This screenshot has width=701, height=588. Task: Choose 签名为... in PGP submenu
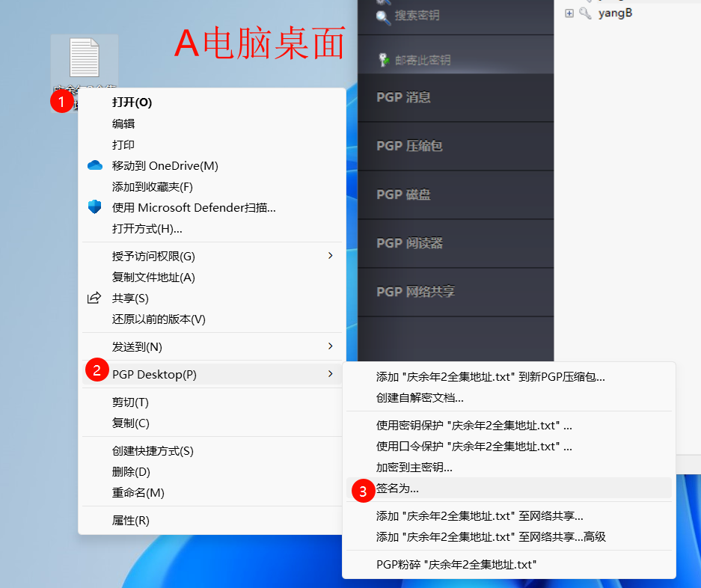[x=509, y=489]
